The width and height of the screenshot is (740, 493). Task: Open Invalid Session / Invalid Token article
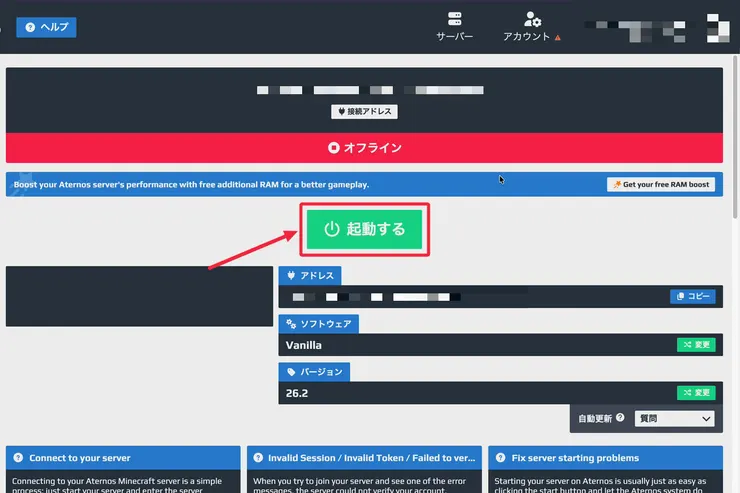364,458
